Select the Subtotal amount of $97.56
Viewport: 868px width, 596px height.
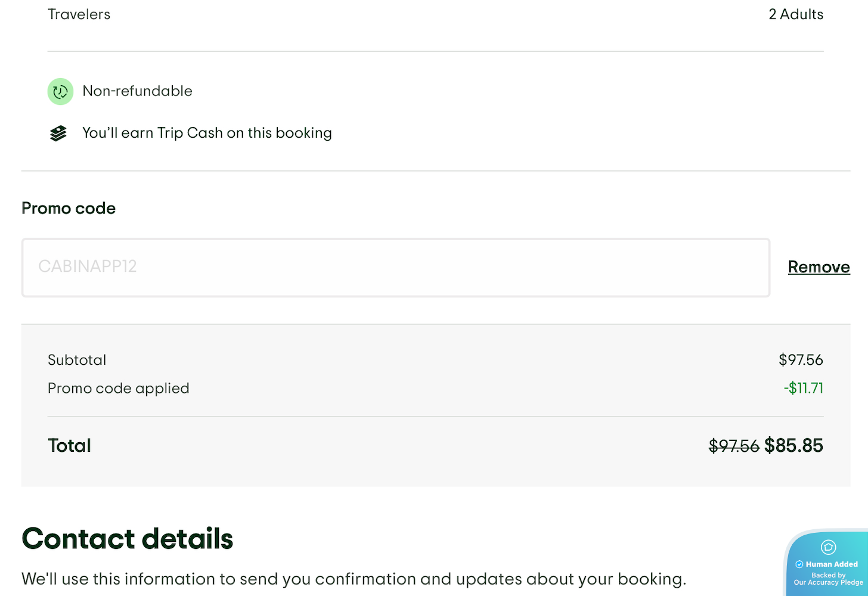pyautogui.click(x=801, y=360)
